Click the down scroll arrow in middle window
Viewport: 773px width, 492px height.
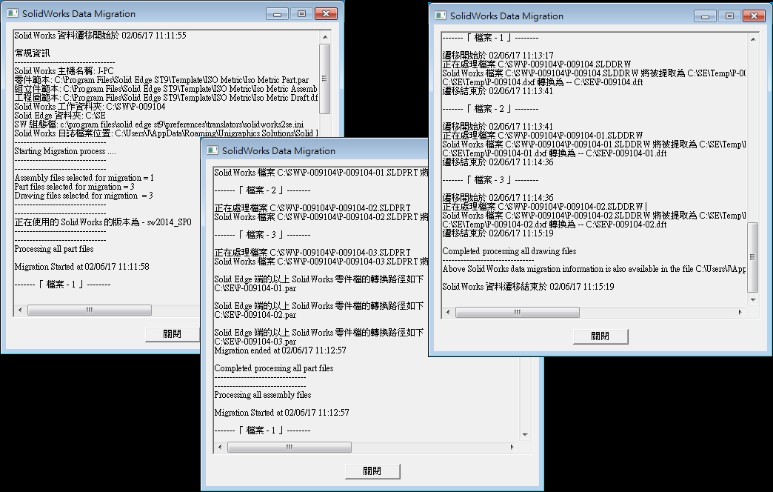(525, 435)
